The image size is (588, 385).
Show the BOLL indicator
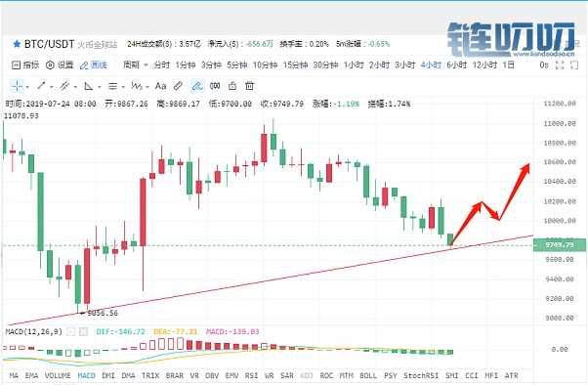pos(368,375)
